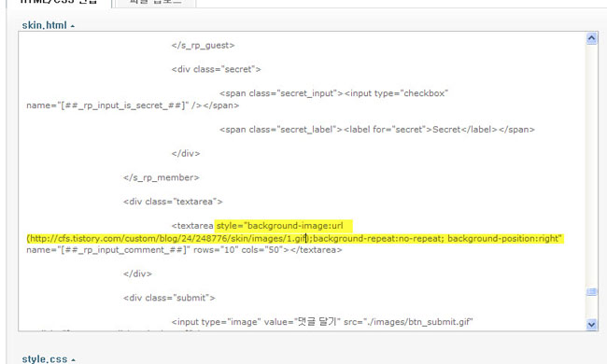Click the line with </s_rp_guest> tag
The height and width of the screenshot is (364, 607).
tap(203, 45)
